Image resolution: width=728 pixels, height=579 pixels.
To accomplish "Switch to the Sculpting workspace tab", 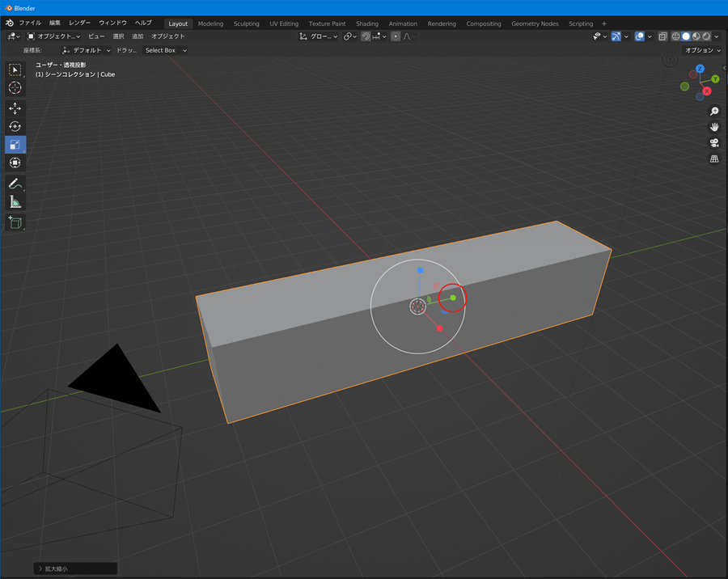I will pyautogui.click(x=246, y=23).
